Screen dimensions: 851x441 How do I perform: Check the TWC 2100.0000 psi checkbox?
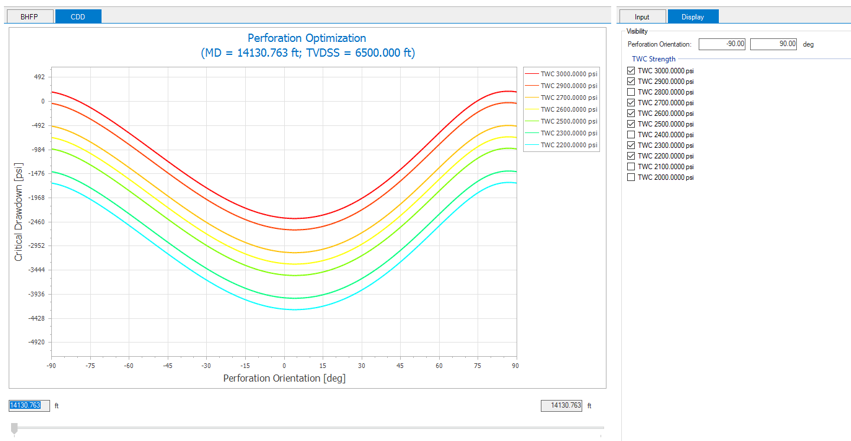coord(630,167)
